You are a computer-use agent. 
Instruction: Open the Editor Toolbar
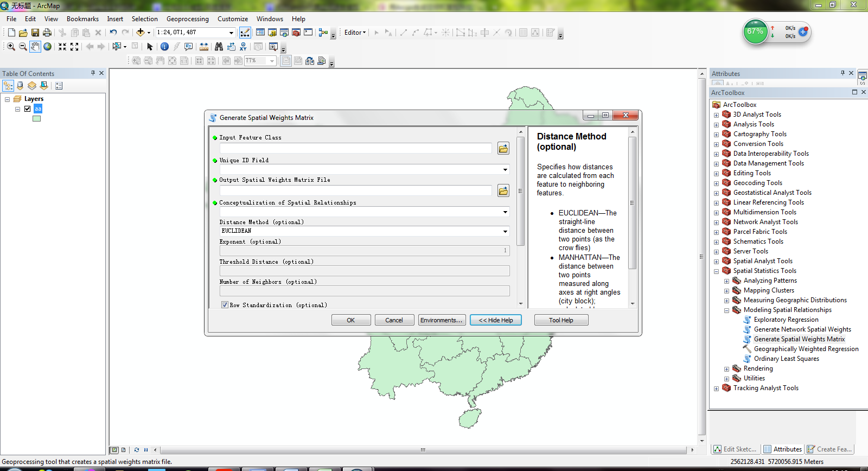[245, 33]
